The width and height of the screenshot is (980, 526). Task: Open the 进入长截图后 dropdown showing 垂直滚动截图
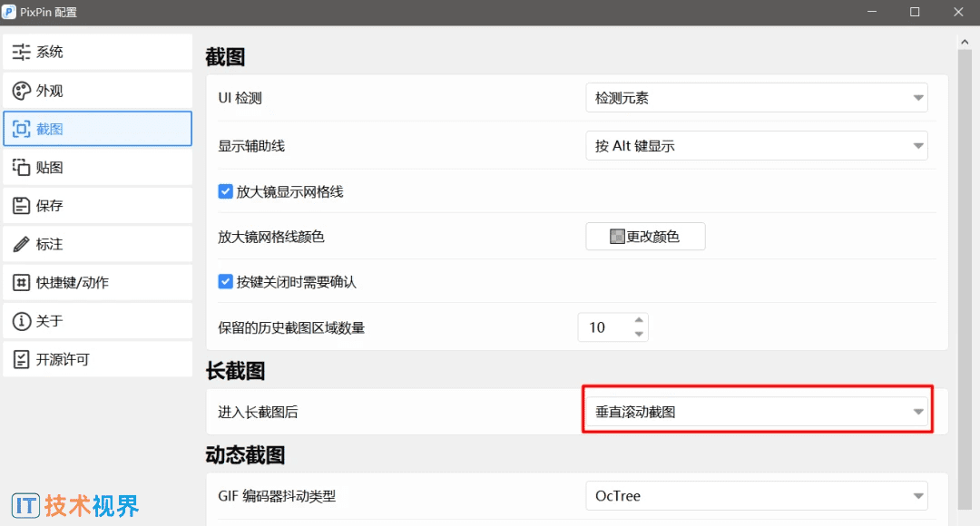[x=756, y=412]
